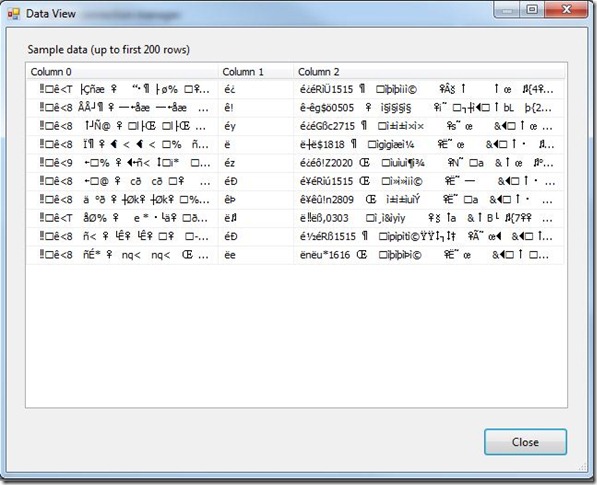Select Column 2 cell with '2020'
This screenshot has height=485, width=597.
(x=429, y=163)
